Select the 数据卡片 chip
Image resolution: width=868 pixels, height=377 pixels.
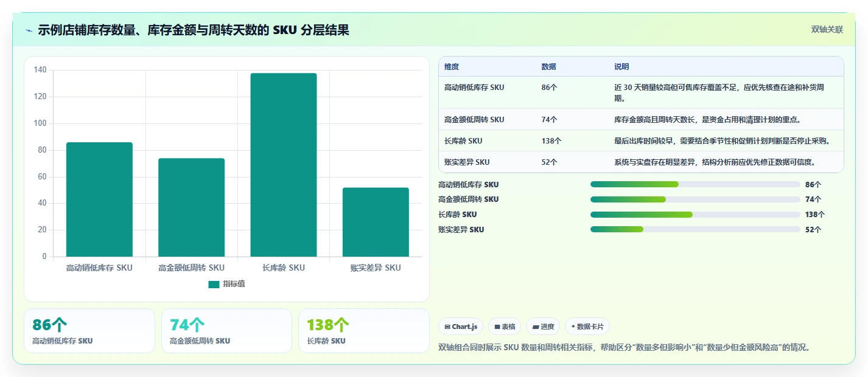coord(587,327)
